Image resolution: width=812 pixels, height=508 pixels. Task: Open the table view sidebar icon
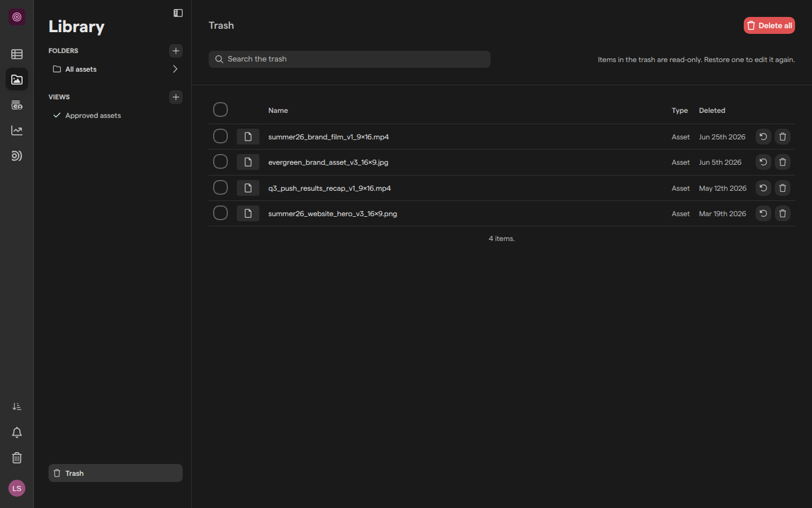point(17,54)
